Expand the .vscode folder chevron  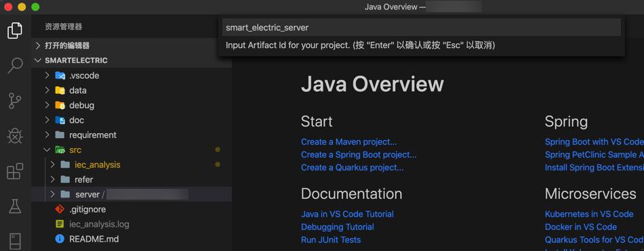tap(47, 76)
